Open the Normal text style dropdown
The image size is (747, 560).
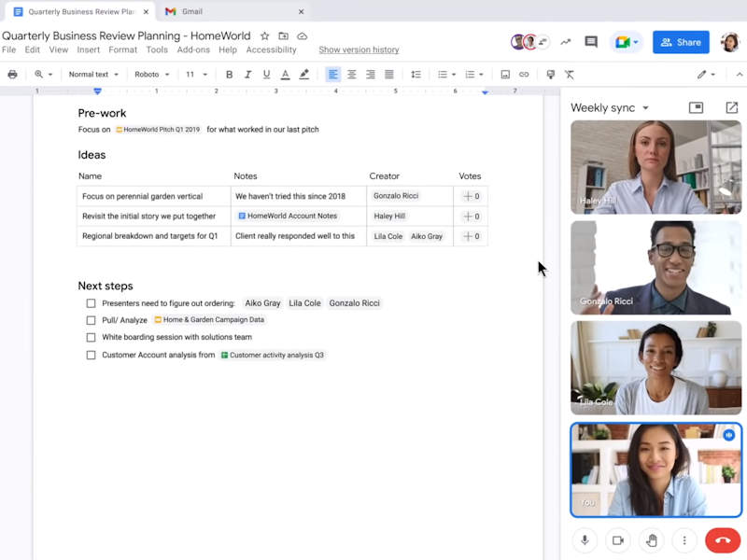[x=93, y=75]
